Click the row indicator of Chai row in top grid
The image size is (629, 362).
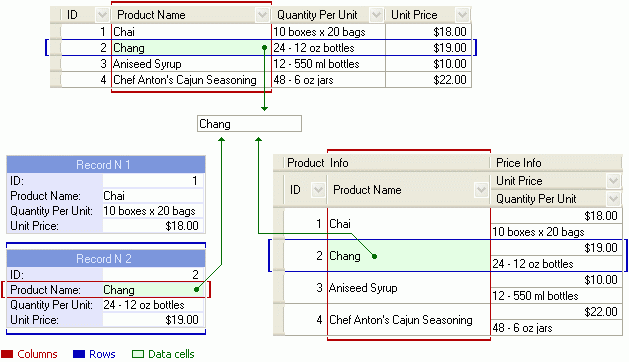(x=56, y=32)
